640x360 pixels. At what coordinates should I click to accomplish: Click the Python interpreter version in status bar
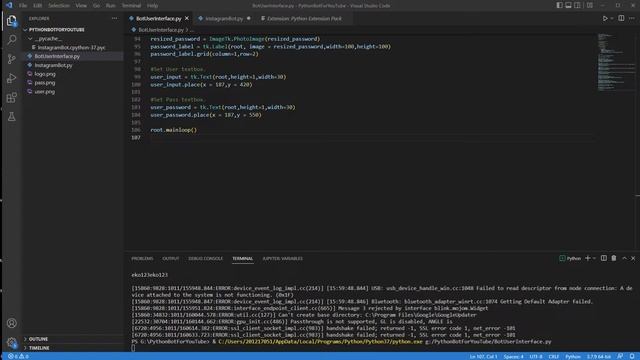click(599, 356)
